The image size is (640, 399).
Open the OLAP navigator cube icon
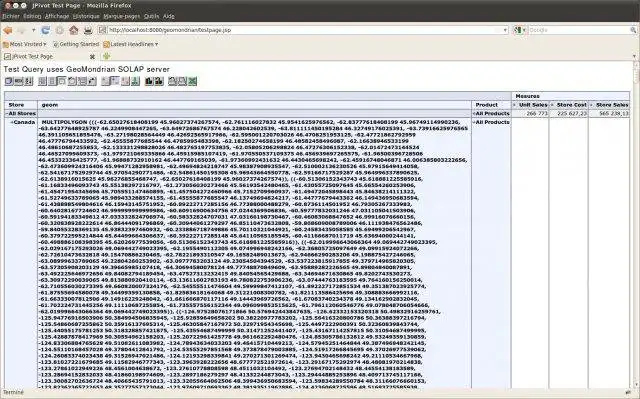[9, 81]
